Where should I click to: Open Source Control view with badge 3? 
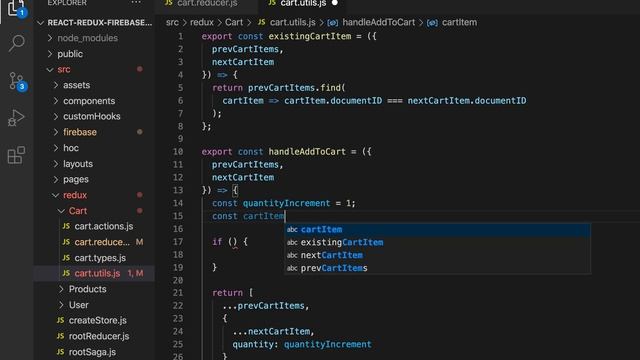17,81
